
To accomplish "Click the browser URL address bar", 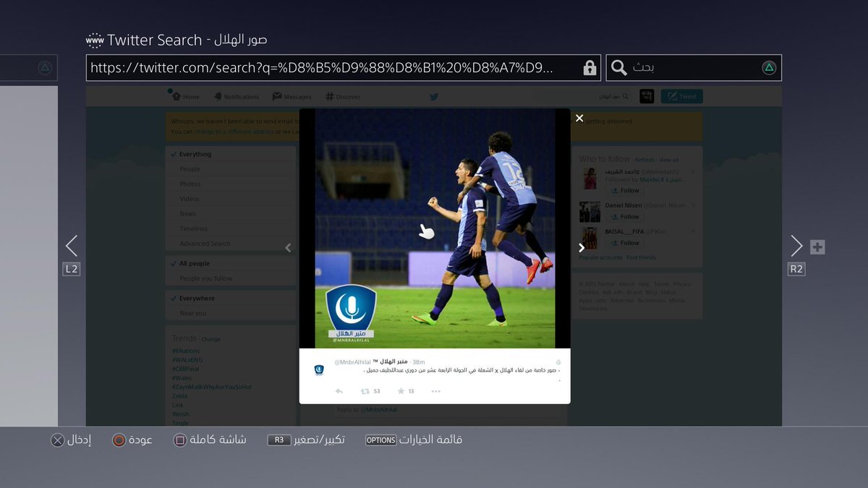I will (x=344, y=68).
